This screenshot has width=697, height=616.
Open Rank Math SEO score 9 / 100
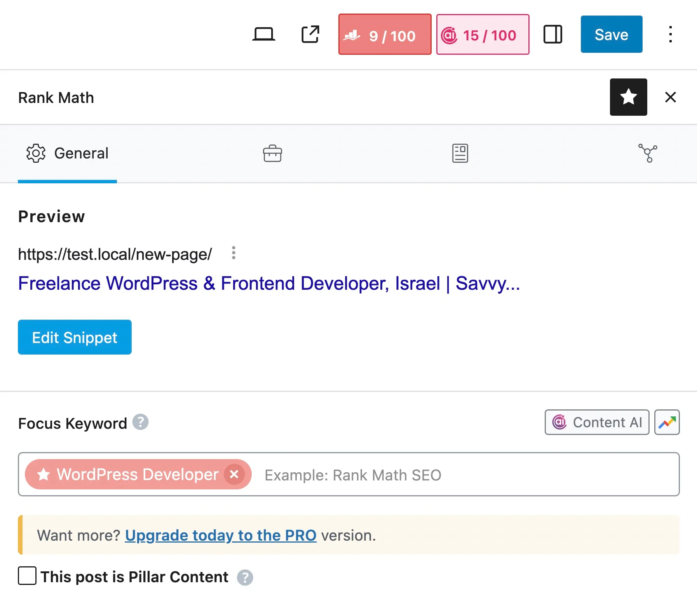(x=385, y=34)
